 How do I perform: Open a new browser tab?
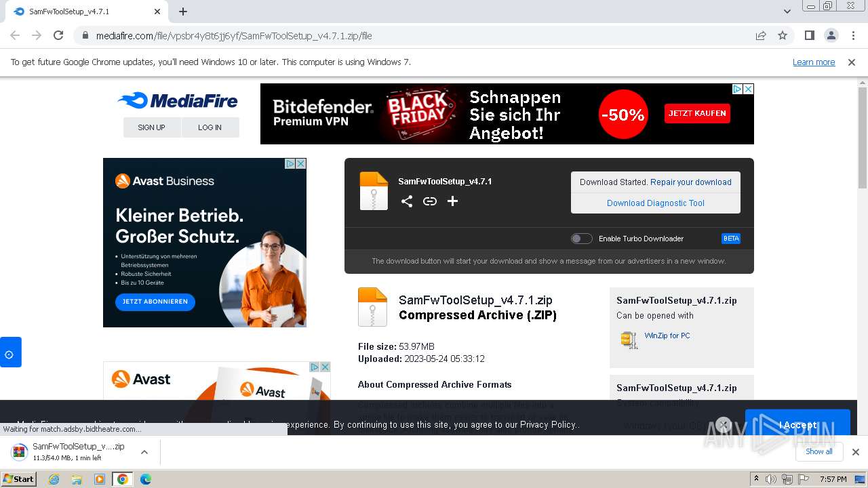183,12
